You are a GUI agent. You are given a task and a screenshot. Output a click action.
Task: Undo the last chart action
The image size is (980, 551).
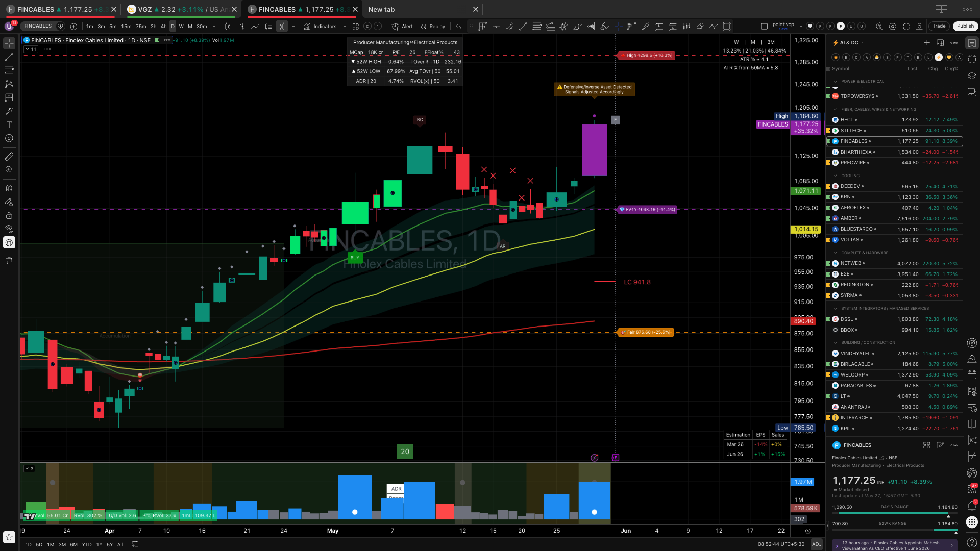pyautogui.click(x=458, y=27)
